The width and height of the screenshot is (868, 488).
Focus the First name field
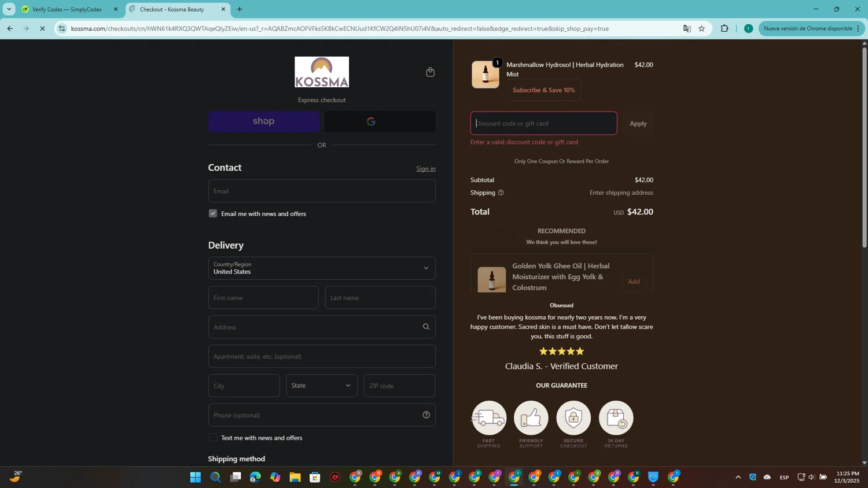[x=263, y=298]
